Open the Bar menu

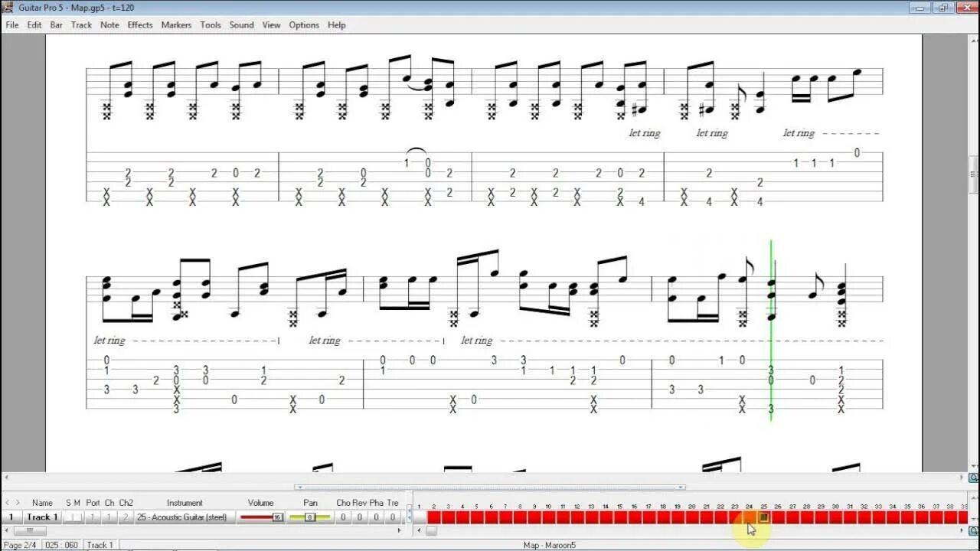pyautogui.click(x=57, y=24)
